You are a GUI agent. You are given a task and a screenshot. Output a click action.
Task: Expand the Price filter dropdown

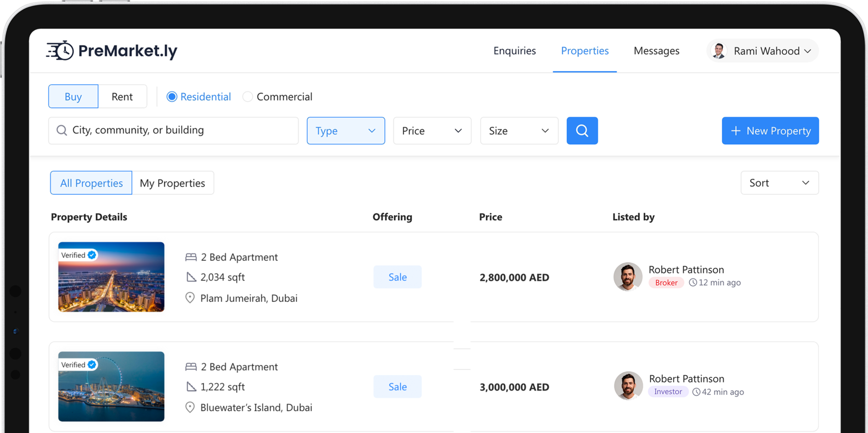click(x=432, y=131)
